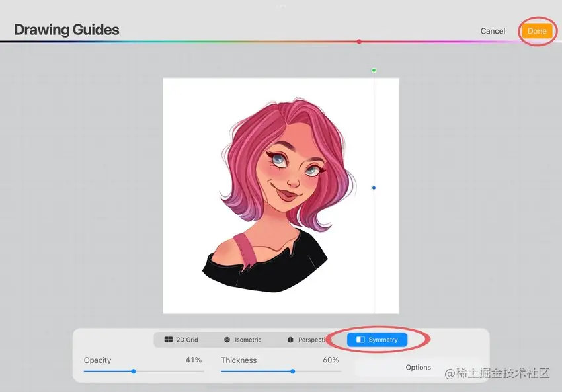Open the Options panel

click(419, 367)
